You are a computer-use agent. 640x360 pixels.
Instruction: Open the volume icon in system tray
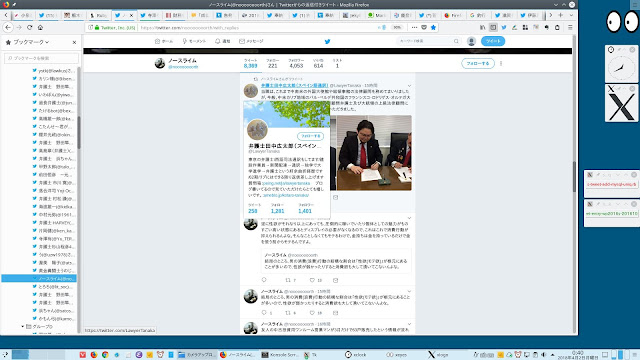pyautogui.click(x=543, y=355)
